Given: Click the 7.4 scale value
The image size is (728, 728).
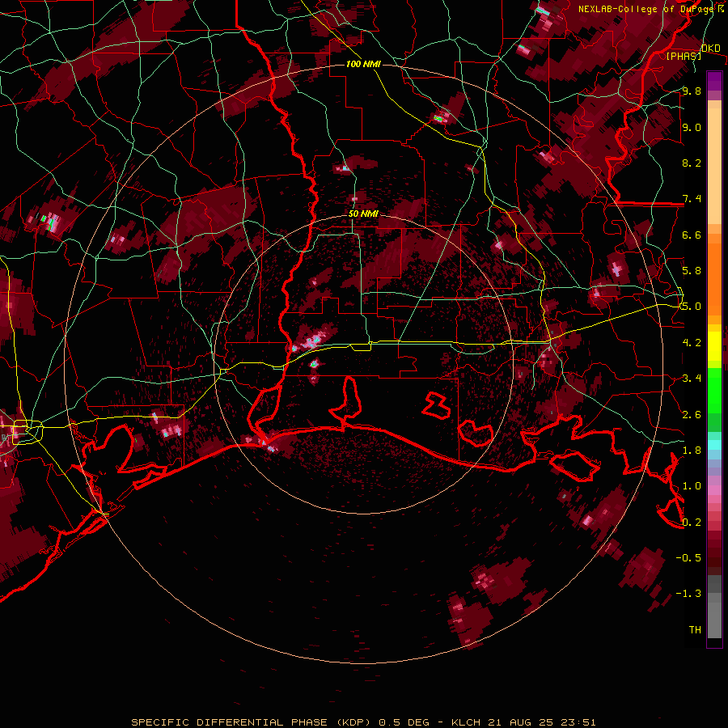Looking at the screenshot, I should pyautogui.click(x=692, y=199).
